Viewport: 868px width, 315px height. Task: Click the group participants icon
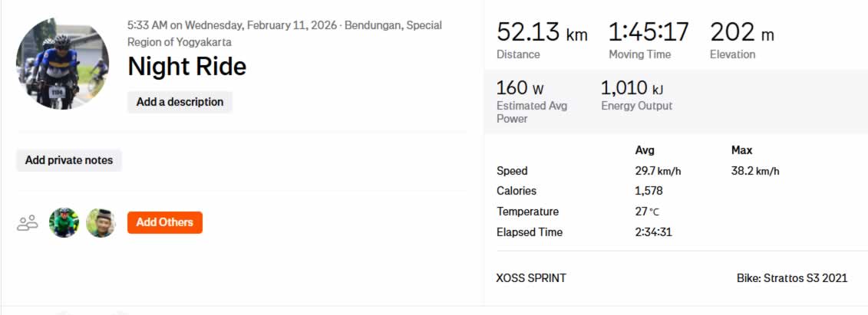(28, 223)
